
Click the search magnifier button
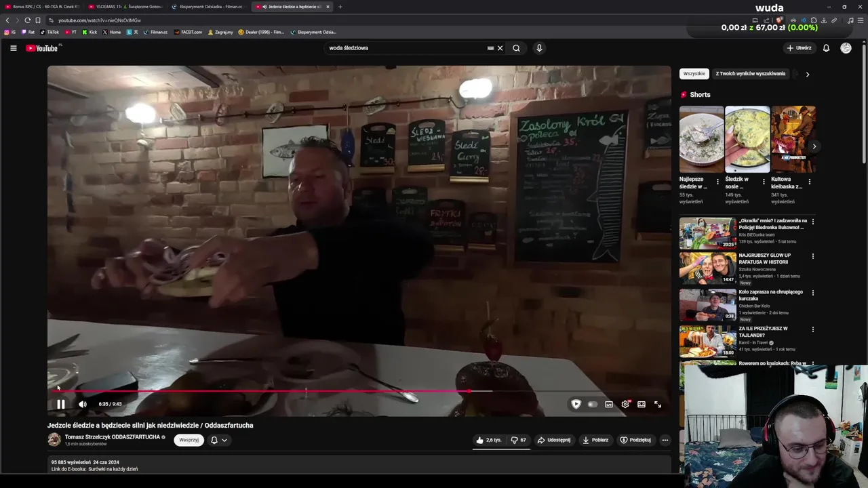pos(516,48)
